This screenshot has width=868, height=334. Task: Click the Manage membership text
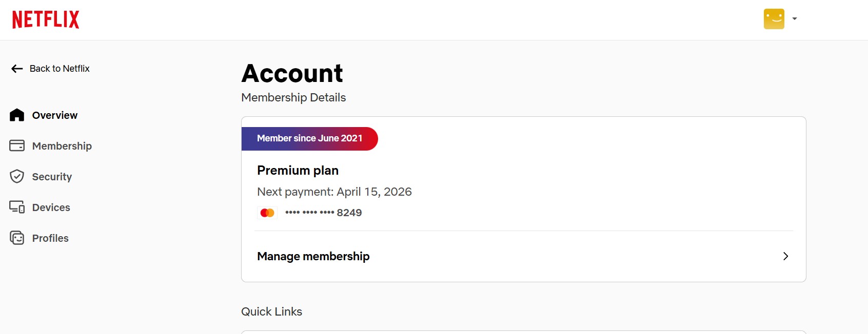(313, 256)
